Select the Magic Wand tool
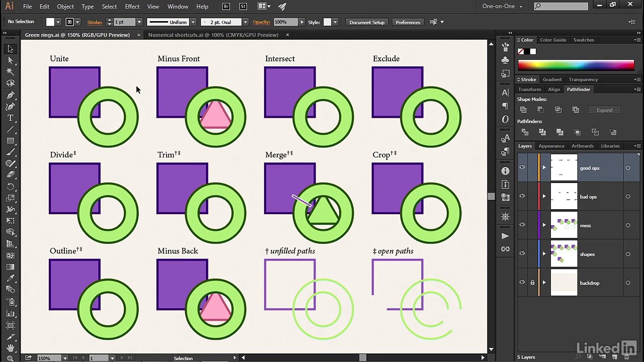644x362 pixels. pos(10,72)
